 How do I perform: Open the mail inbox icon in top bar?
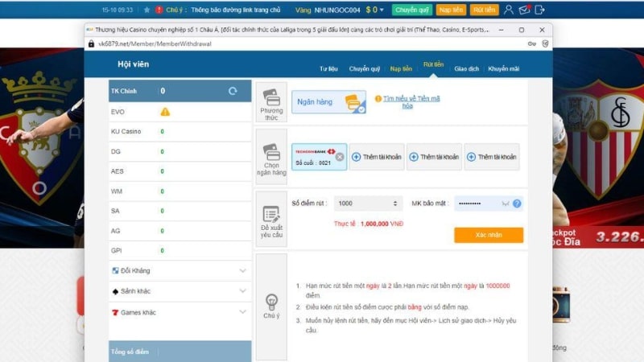coord(525,10)
